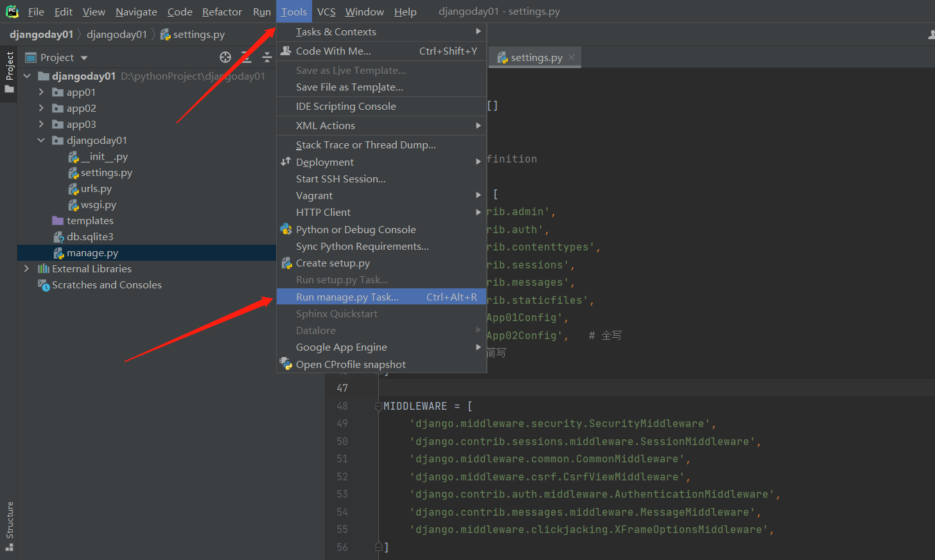The height and width of the screenshot is (560, 935).
Task: Select settings.py in the project tree
Action: click(100, 173)
